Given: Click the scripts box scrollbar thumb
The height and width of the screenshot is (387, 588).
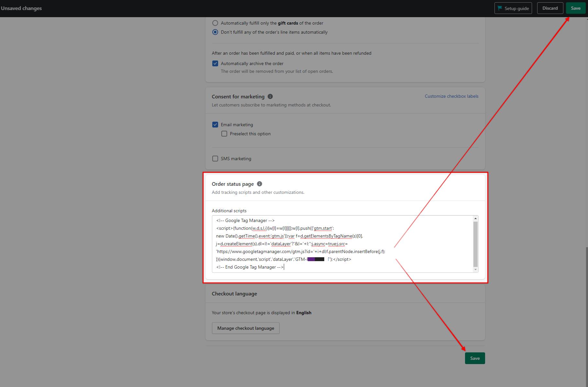Looking at the screenshot, I should 475,244.
